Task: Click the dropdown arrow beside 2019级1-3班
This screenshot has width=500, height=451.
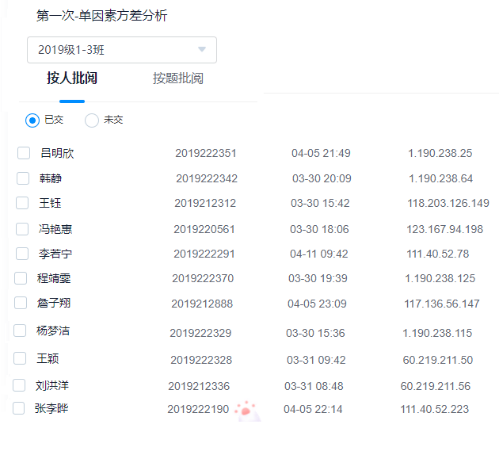Action: click(x=202, y=49)
